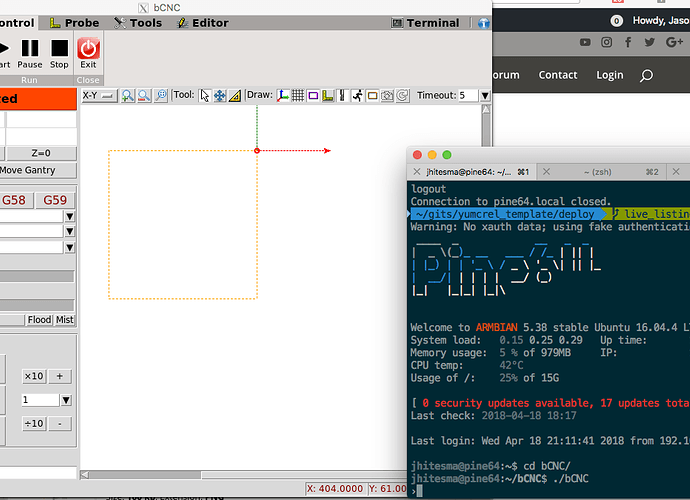Image resolution: width=690 pixels, height=500 pixels.
Task: Click the ÷10 step divider button
Action: point(34,424)
